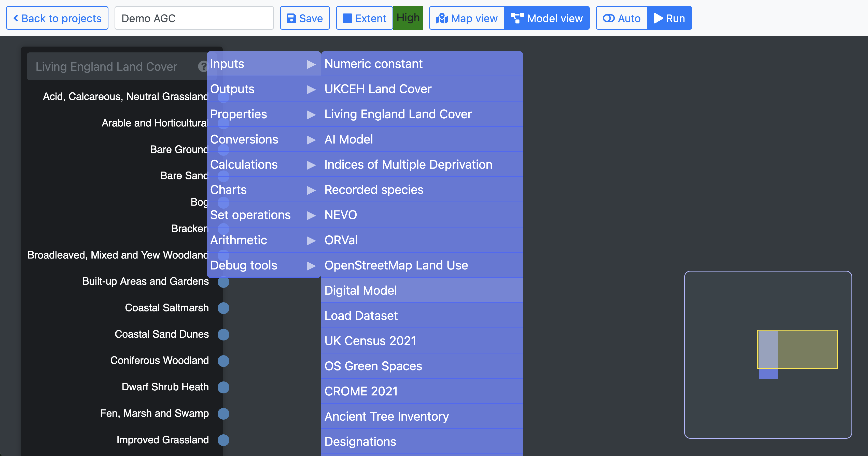This screenshot has height=456, width=868.
Task: Click the Extent square icon
Action: (x=347, y=18)
